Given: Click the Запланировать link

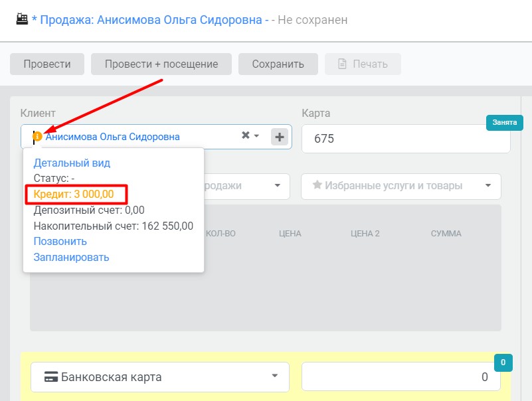Looking at the screenshot, I should 71,257.
